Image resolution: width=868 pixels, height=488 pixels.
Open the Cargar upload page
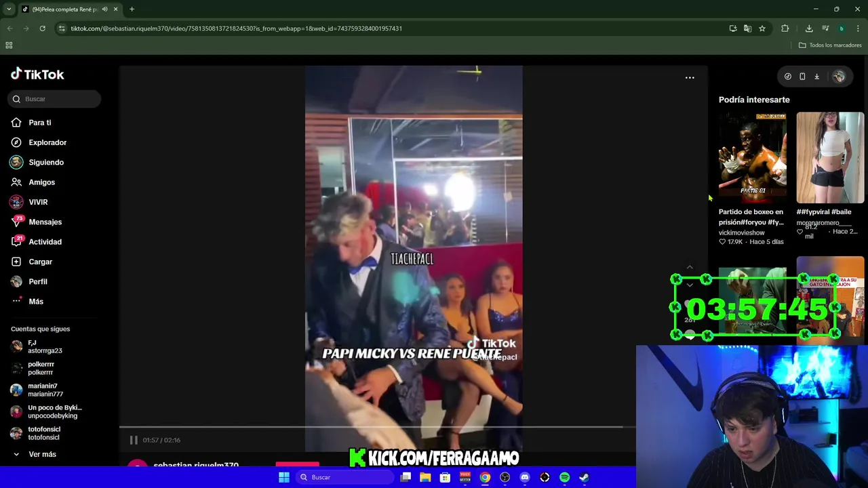(x=40, y=262)
